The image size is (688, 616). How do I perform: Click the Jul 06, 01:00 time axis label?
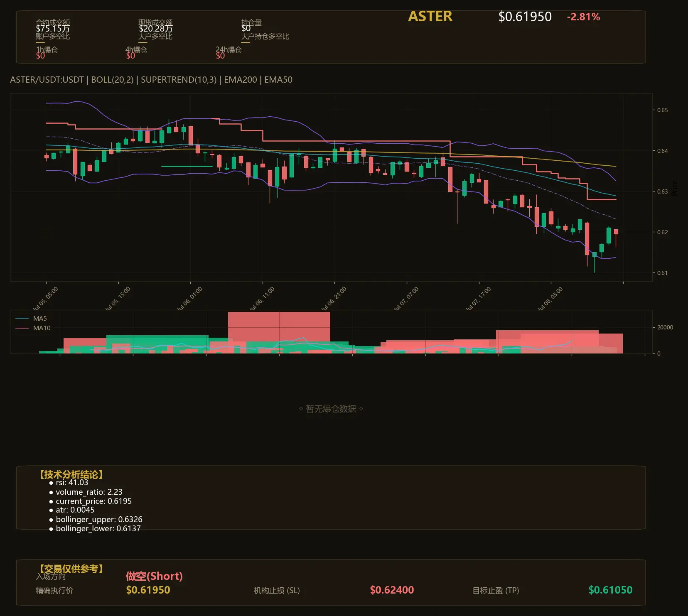click(x=190, y=298)
